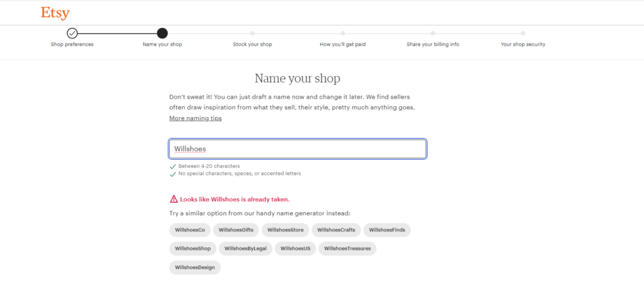
Task: Pick the WillshoesUS suggestion
Action: coord(296,248)
